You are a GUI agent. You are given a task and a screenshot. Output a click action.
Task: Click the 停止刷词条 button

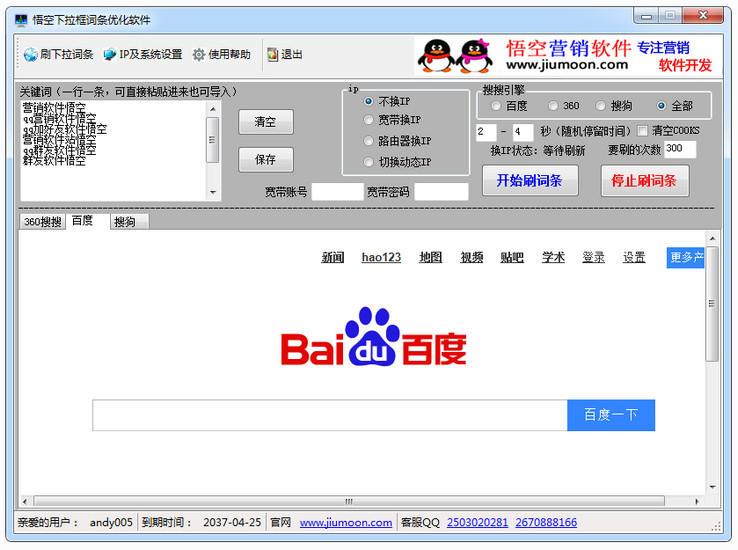[644, 180]
